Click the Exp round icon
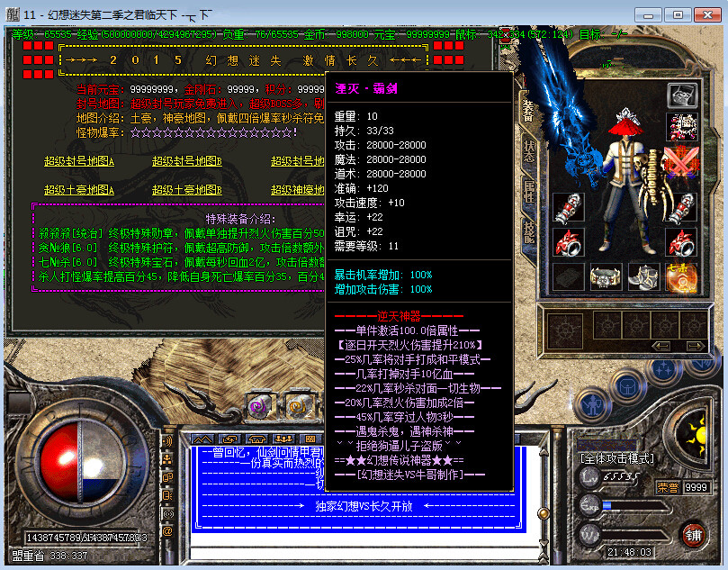728x570 pixels. [589, 505]
